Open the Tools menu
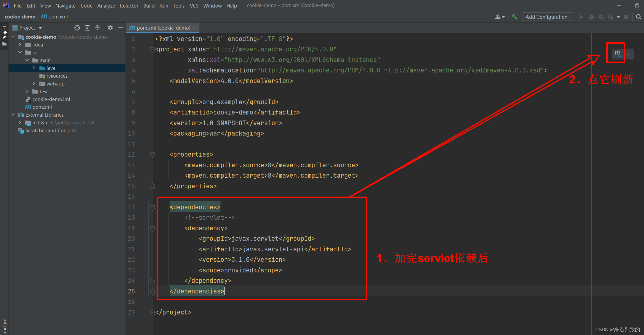This screenshot has width=644, height=335. [179, 5]
